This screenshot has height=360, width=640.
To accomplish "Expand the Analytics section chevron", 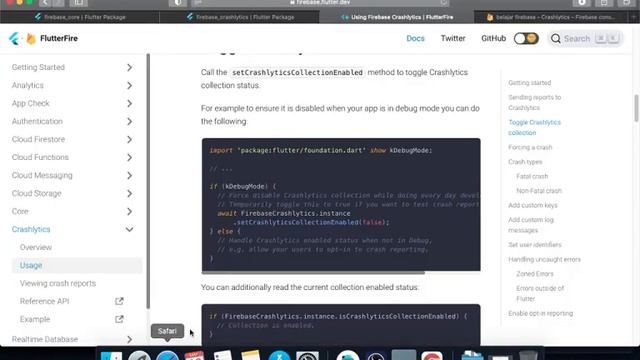I will pos(129,85).
